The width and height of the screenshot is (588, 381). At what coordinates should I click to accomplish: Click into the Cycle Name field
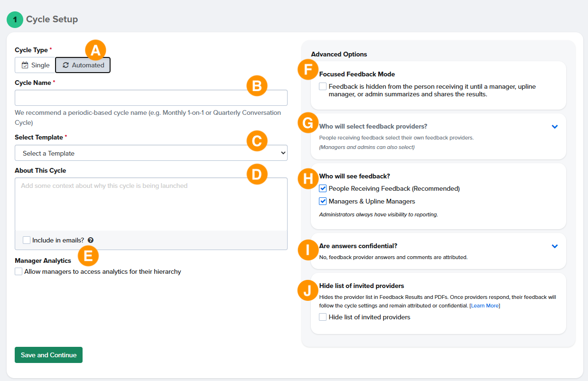pyautogui.click(x=151, y=98)
